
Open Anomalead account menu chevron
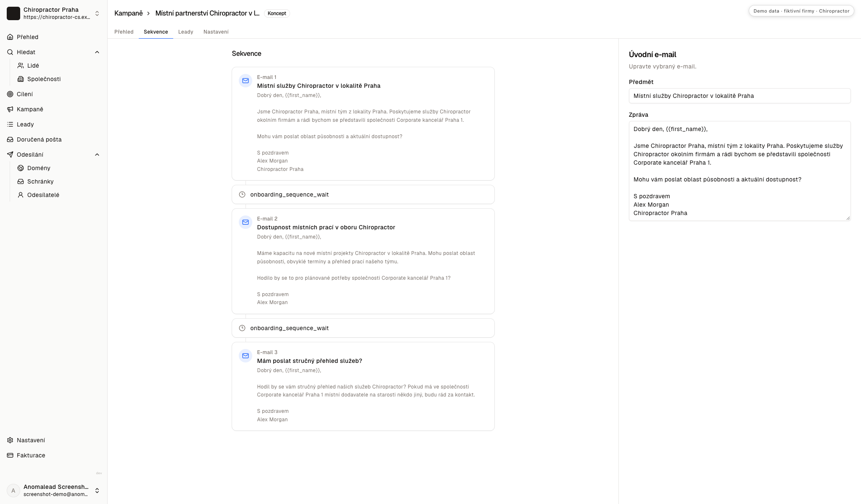click(97, 491)
